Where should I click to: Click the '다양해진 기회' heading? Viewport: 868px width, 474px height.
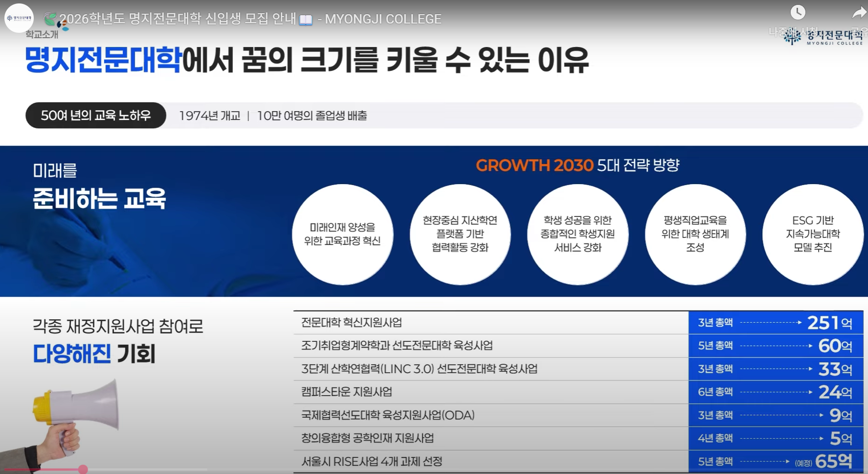pos(94,354)
